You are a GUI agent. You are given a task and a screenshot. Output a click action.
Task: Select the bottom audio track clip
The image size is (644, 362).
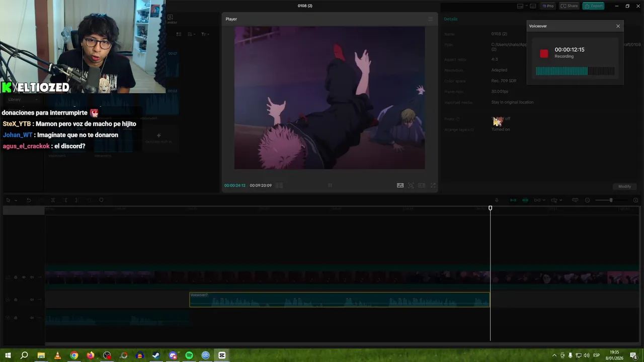(117, 318)
